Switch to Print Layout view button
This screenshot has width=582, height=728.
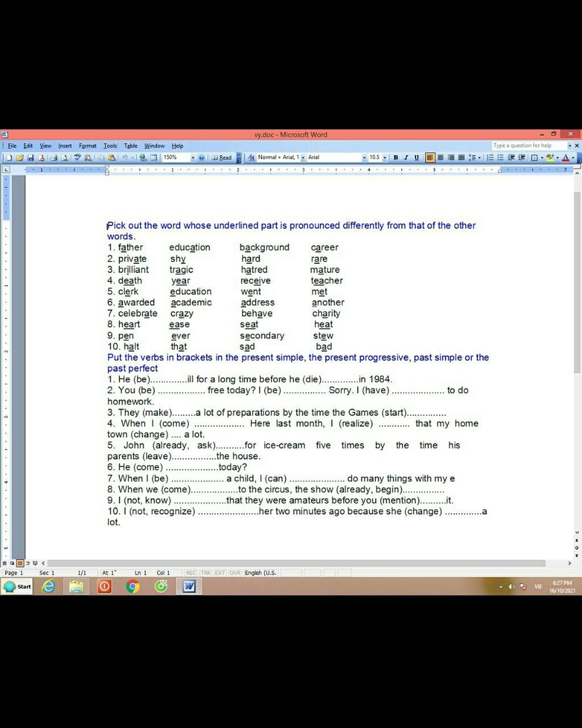pos(20,563)
